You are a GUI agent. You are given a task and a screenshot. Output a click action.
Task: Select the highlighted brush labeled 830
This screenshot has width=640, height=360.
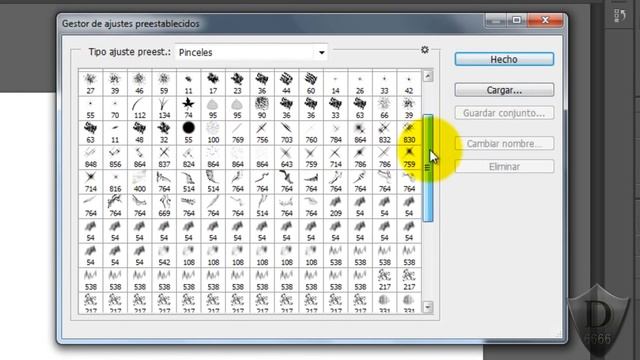[x=409, y=133]
